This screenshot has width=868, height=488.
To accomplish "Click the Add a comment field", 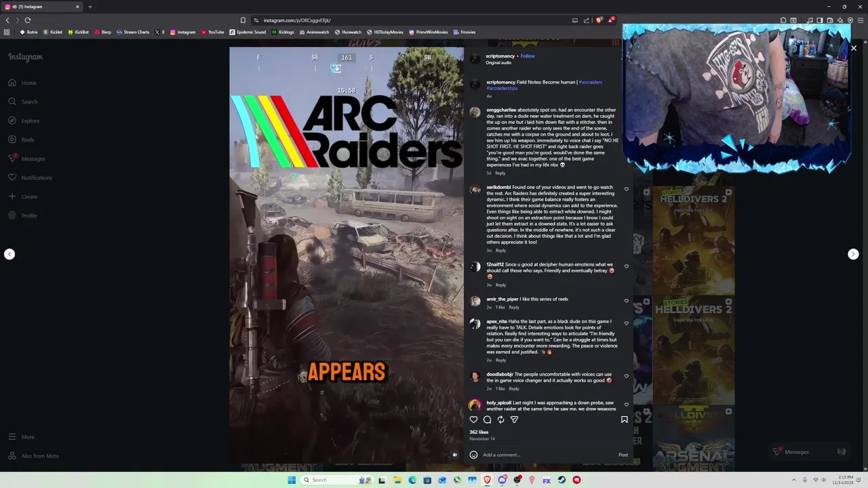I will tap(548, 455).
